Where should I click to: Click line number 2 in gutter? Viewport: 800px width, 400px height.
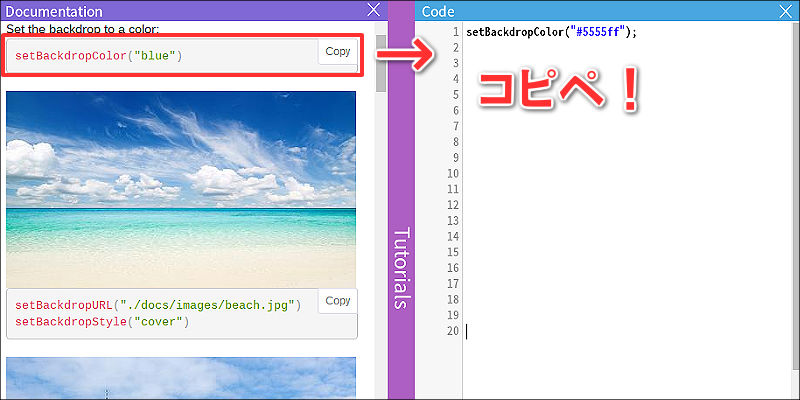coord(456,48)
